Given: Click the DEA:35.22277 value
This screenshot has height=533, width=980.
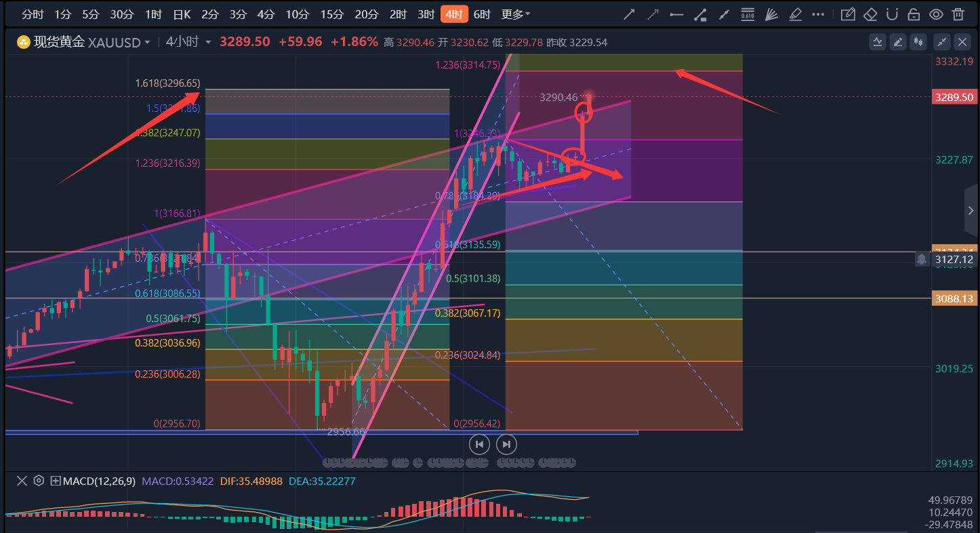Looking at the screenshot, I should 322,481.
